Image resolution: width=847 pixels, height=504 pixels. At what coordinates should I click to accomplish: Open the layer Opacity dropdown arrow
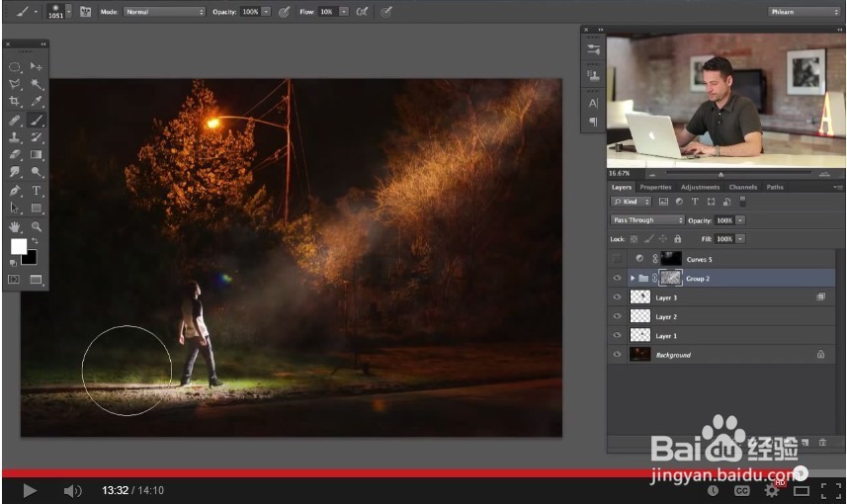pos(740,219)
